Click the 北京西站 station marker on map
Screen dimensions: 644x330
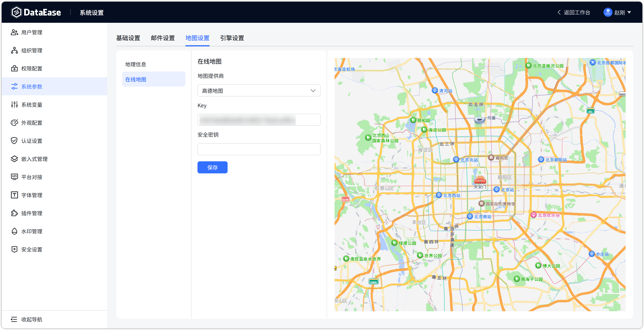pos(439,195)
